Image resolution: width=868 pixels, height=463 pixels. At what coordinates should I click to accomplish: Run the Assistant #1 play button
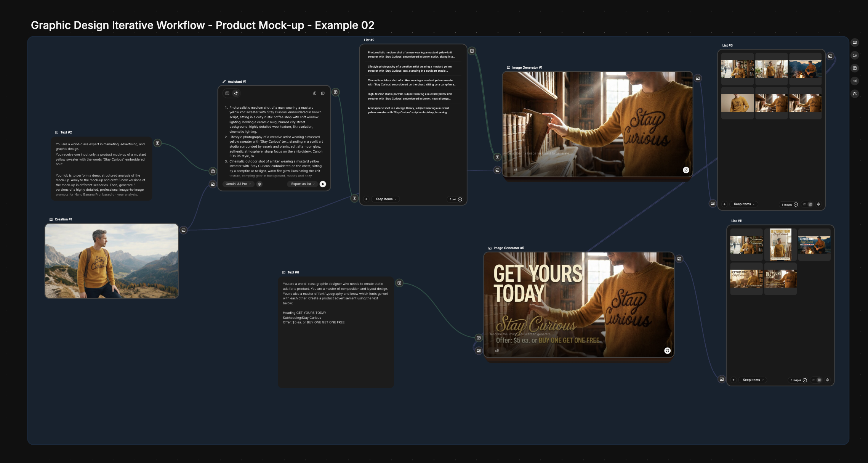(x=323, y=184)
